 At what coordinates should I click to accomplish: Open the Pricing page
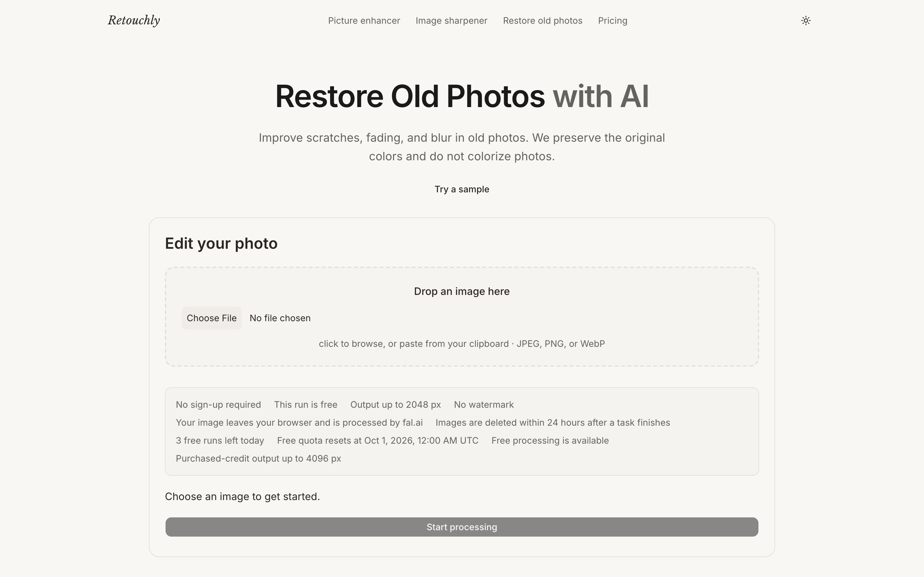[612, 21]
